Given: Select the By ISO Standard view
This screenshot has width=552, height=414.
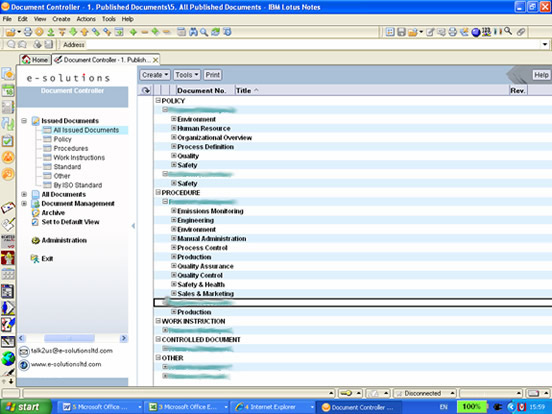Looking at the screenshot, I should 78,185.
